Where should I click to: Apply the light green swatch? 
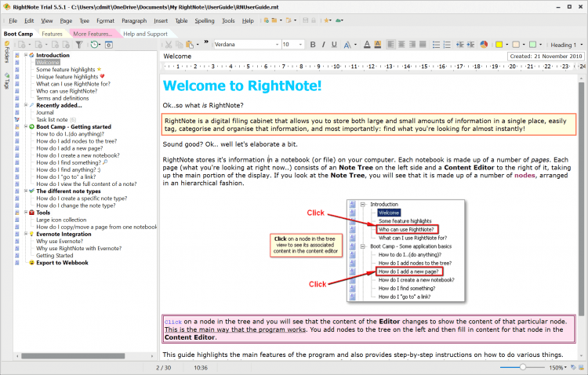tap(532, 45)
